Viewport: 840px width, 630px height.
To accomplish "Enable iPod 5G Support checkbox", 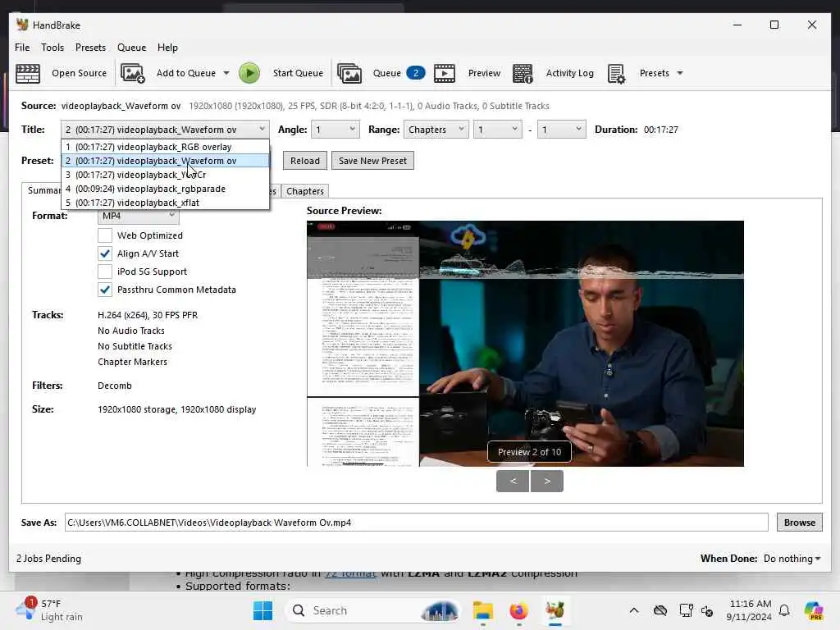I will [x=105, y=272].
